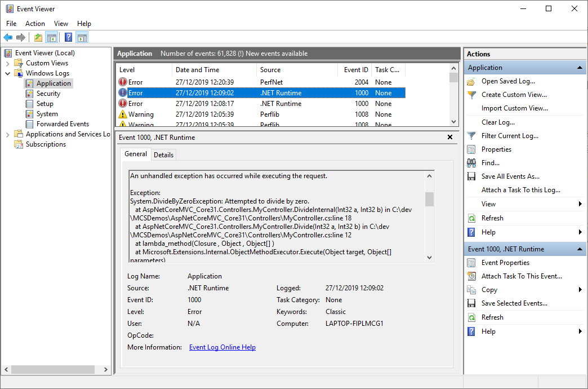Click Refresh under Application actions
The height and width of the screenshot is (389, 588).
[x=492, y=218]
